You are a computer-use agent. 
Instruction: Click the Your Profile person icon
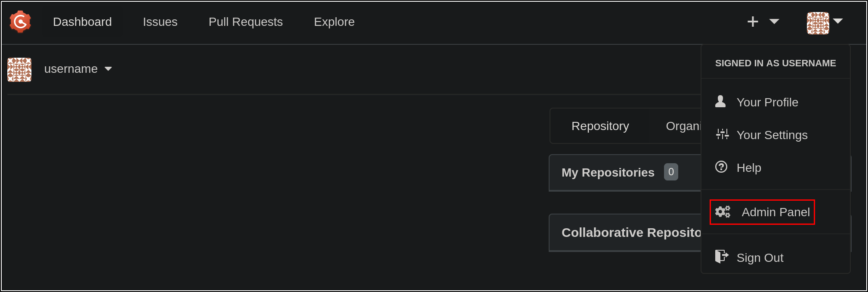(x=720, y=102)
